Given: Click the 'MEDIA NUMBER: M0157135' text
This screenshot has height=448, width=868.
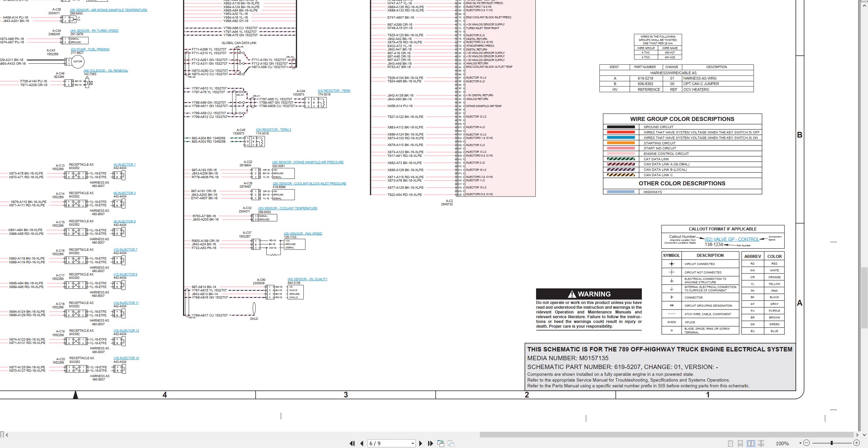Looking at the screenshot, I should [568, 358].
